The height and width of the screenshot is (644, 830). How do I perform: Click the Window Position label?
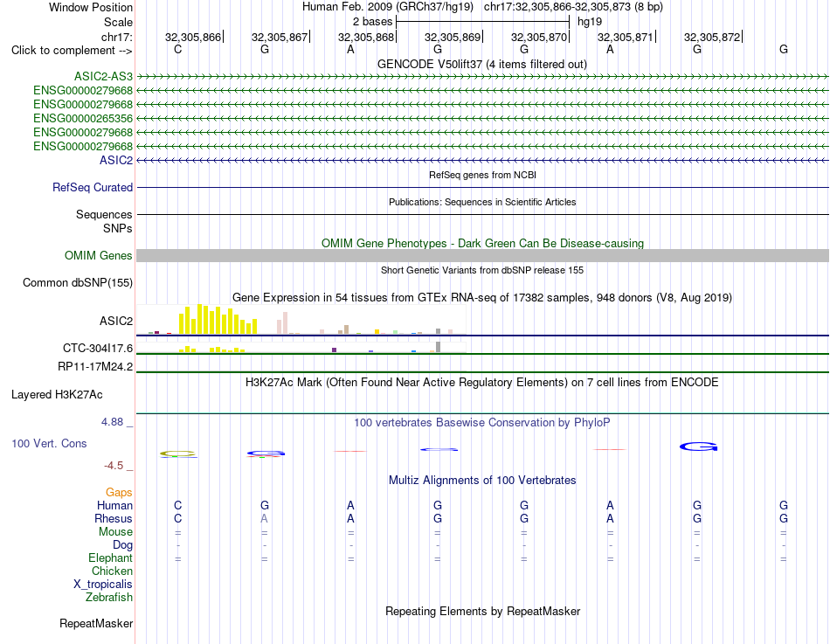(91, 8)
